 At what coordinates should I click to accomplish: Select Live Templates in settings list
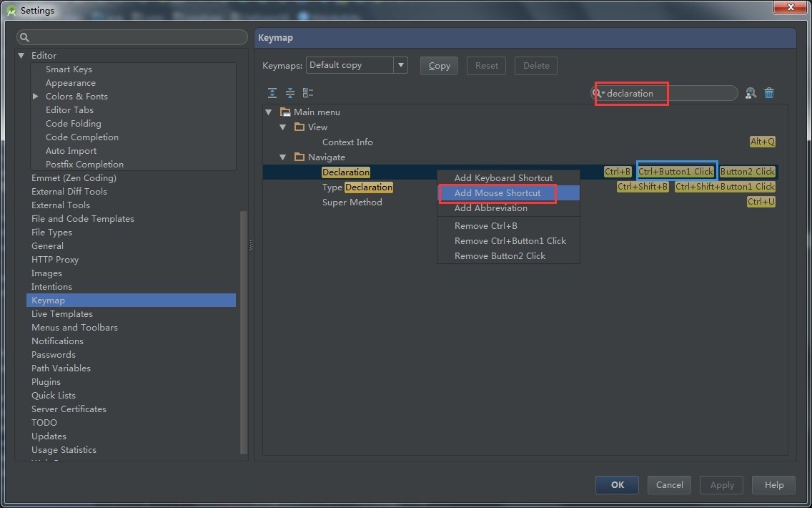click(x=62, y=314)
